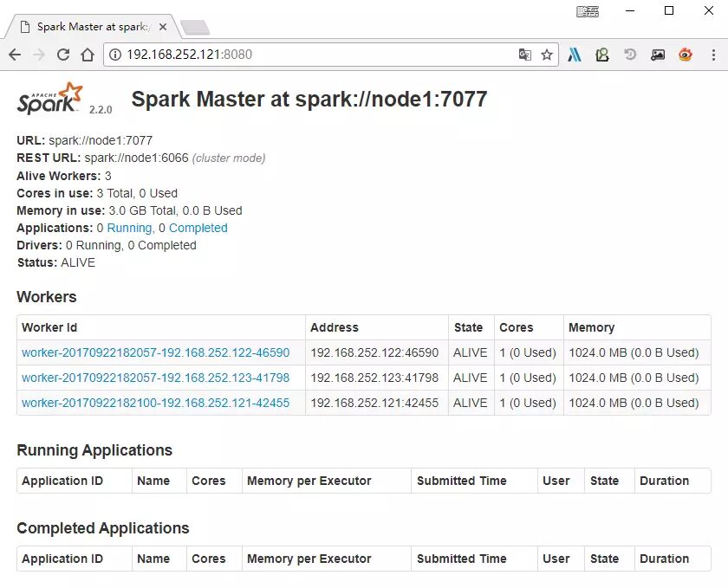Click the grey history-clock extension icon

point(630,55)
